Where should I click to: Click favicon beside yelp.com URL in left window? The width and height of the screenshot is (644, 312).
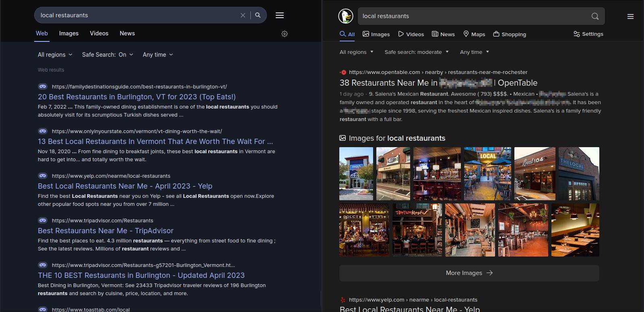pyautogui.click(x=43, y=176)
